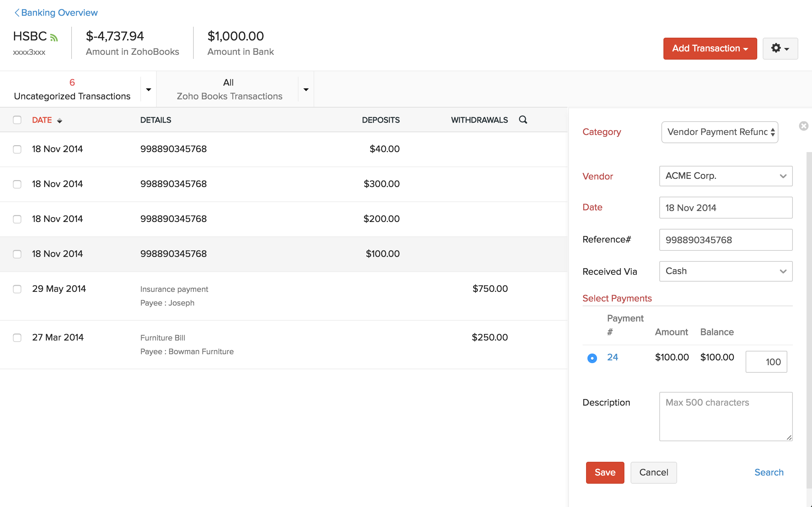Expand the Uncategorized Transactions arrow

click(x=149, y=90)
